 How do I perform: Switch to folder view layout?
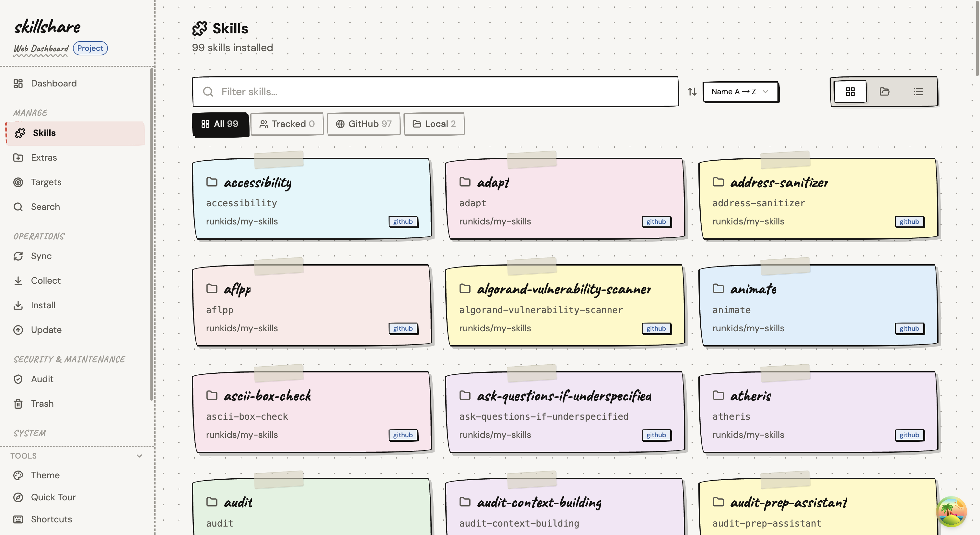pyautogui.click(x=884, y=91)
